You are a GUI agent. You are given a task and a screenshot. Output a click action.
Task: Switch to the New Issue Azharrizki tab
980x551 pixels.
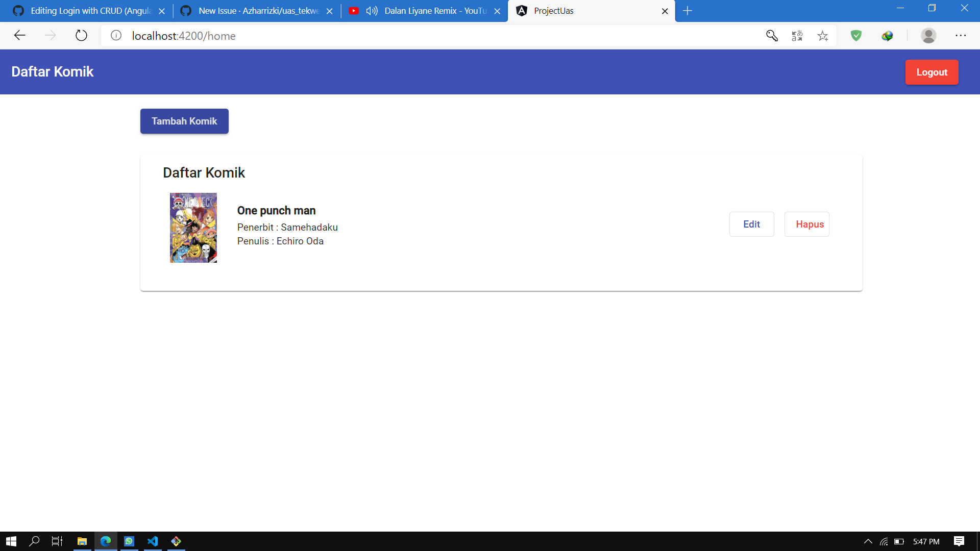coord(257,11)
